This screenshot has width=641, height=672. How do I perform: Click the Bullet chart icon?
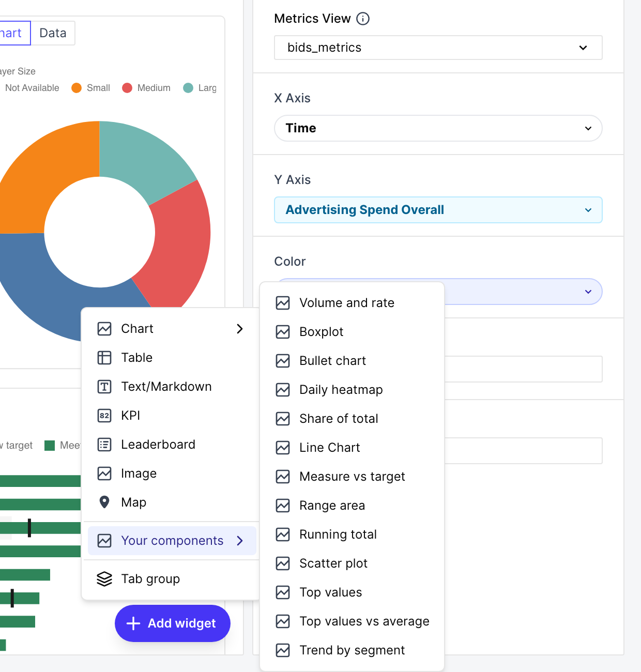pos(283,361)
